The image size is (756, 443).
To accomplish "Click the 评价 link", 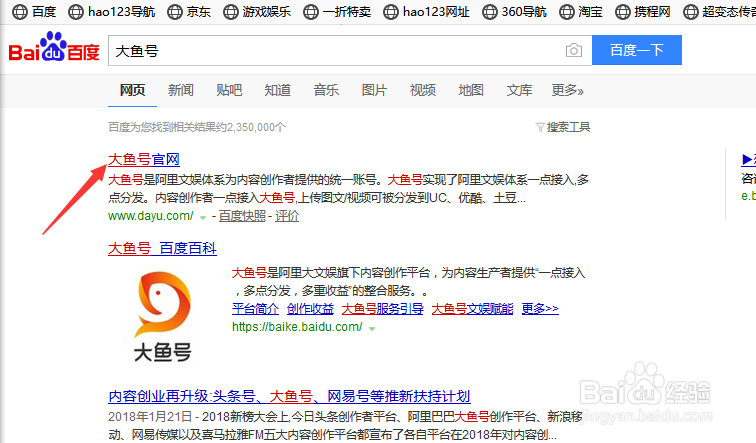I will [287, 216].
